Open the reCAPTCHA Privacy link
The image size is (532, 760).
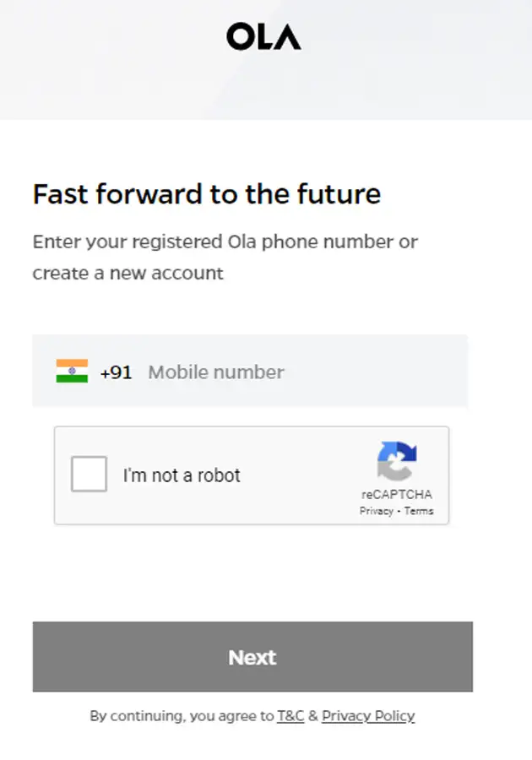(376, 511)
